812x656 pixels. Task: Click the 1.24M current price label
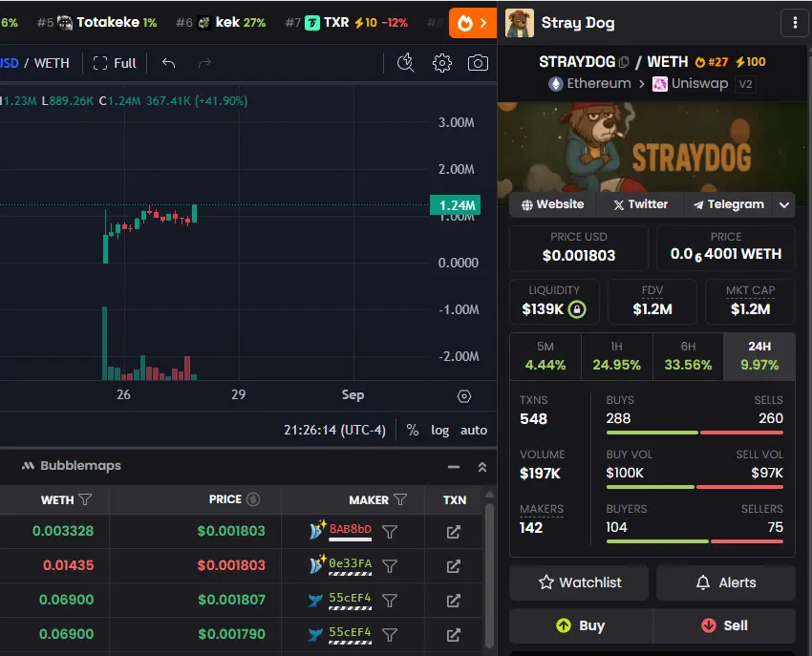[455, 205]
